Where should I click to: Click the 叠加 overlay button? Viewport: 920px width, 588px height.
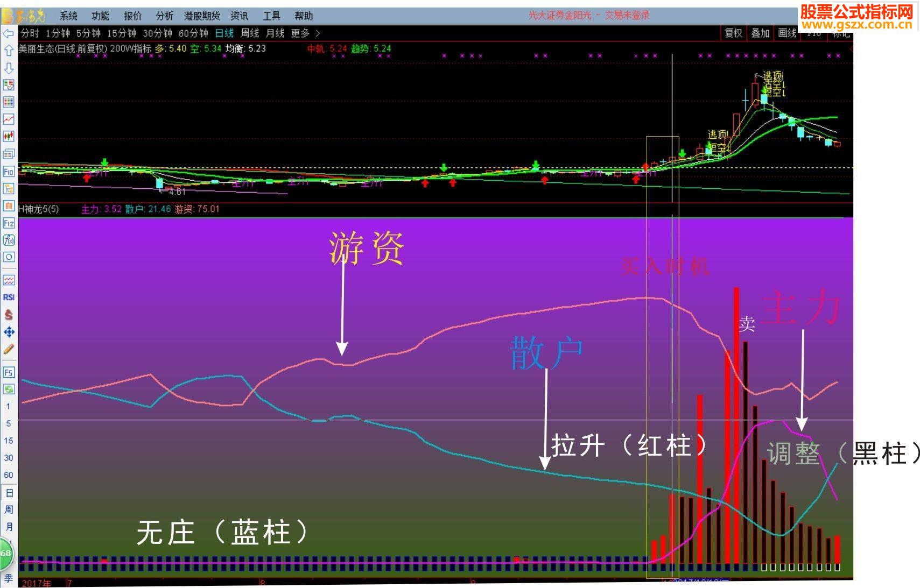pos(760,33)
